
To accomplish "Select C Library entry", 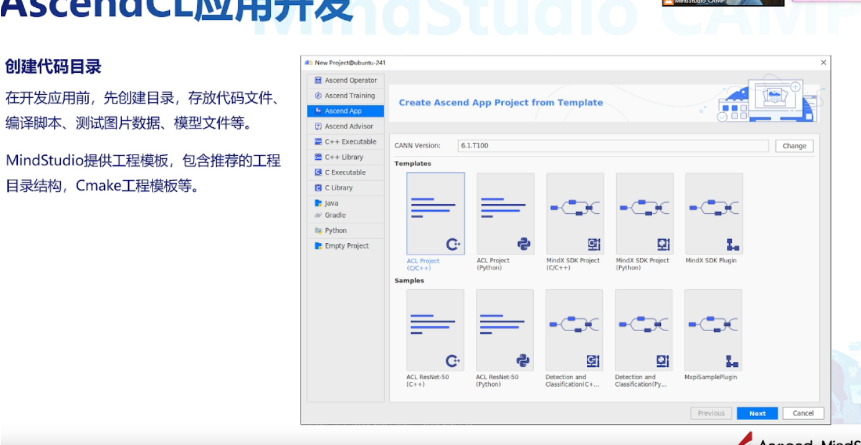I will 345,188.
